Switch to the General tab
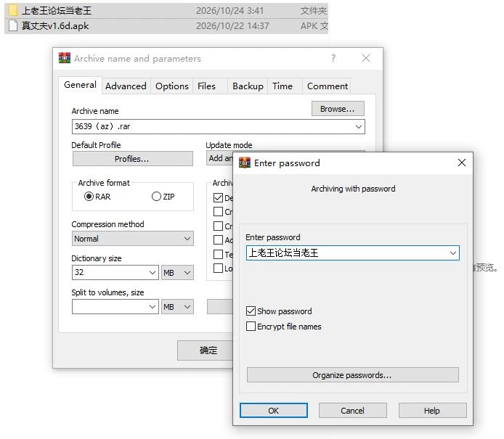The height and width of the screenshot is (439, 504). 80,85
